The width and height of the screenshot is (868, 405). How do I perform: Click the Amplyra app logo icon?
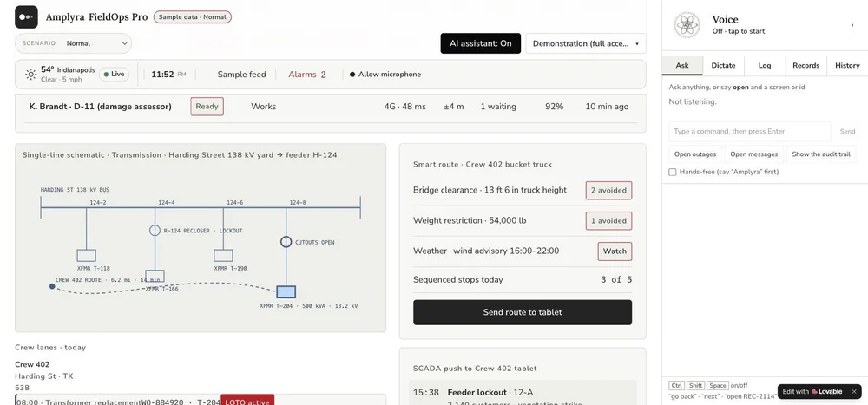26,17
